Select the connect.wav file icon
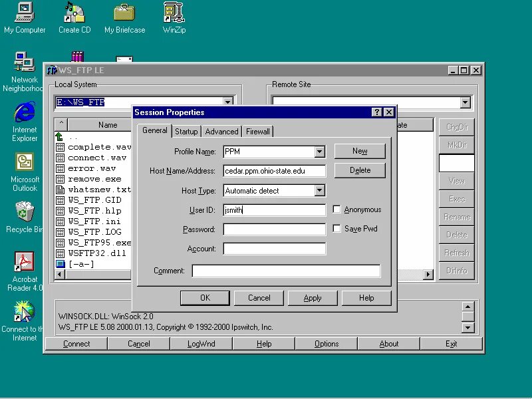 tap(60, 158)
